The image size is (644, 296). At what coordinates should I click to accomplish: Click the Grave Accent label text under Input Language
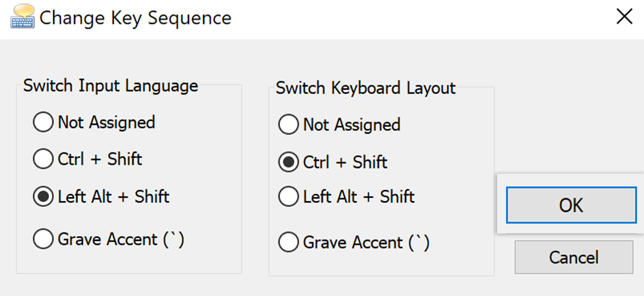pos(121,239)
